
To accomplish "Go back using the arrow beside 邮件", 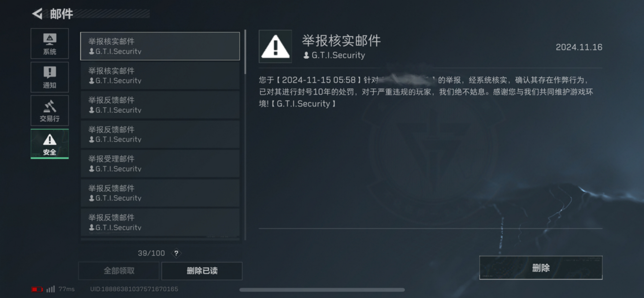I will click(37, 14).
